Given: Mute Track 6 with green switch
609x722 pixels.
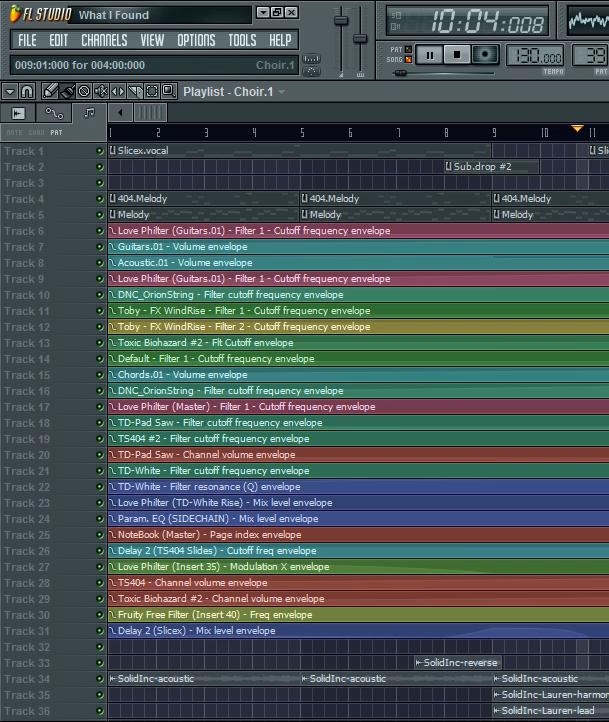Looking at the screenshot, I should coord(99,231).
